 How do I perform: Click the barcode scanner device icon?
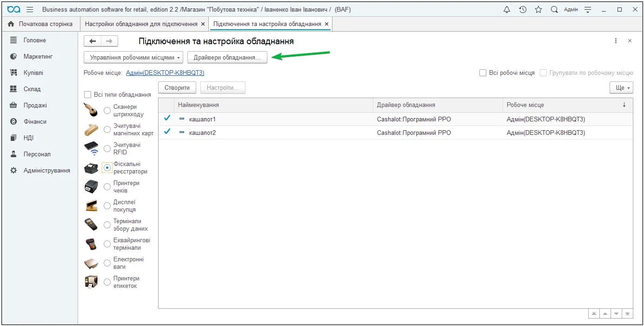pos(92,110)
